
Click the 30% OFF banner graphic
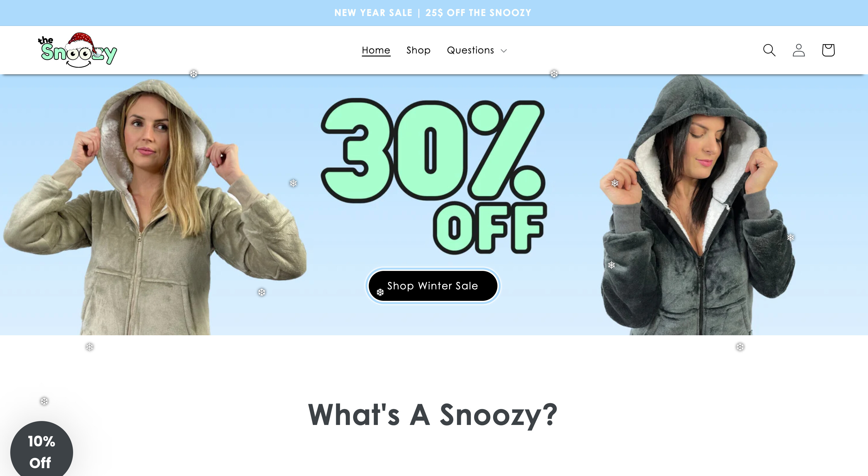tap(433, 176)
